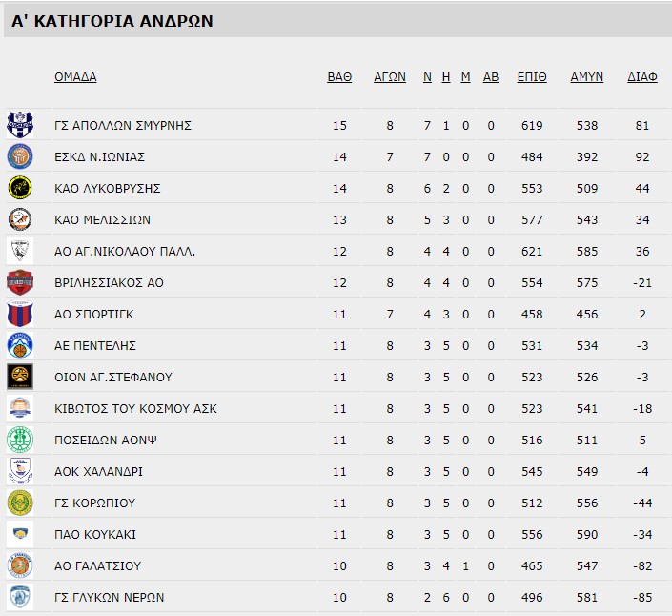Sort table by ΕΠΙΘ column header
Viewport: 672px width, 616px height.
(532, 77)
